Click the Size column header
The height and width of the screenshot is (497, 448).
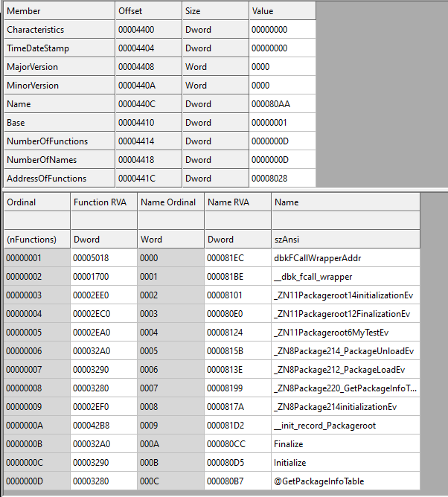click(x=216, y=10)
